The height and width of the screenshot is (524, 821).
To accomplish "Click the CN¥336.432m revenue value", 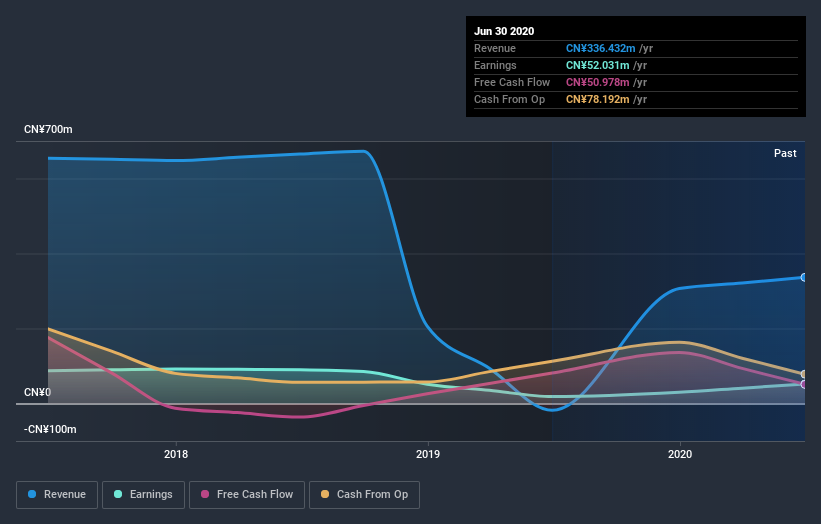I will [601, 48].
